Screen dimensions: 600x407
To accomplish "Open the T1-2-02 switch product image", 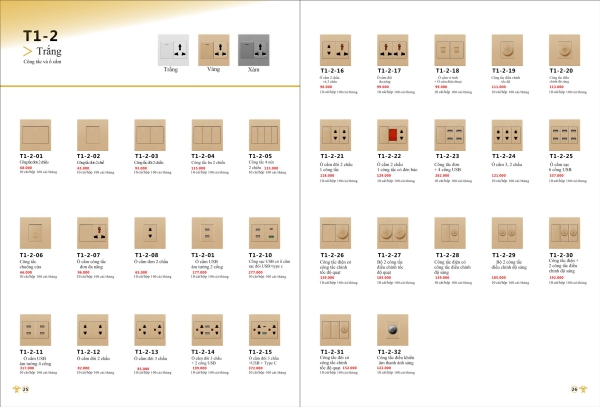I will click(x=93, y=135).
